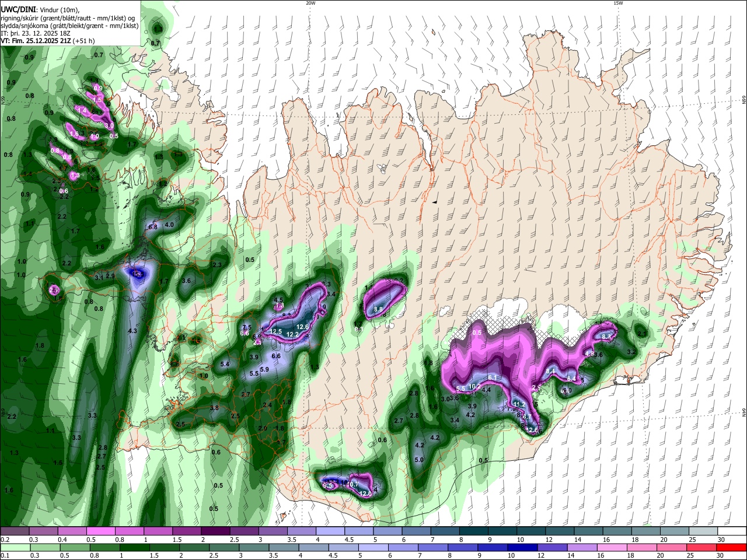Click the '5.0' value on the southern slope
This screenshot has height=560, width=747.
click(419, 460)
